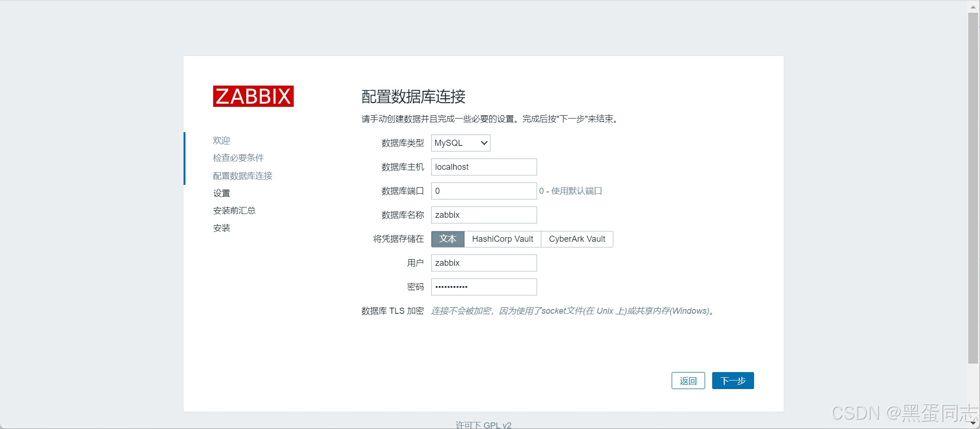Click the ZABBIX logo
The width and height of the screenshot is (980, 429).
point(253,96)
